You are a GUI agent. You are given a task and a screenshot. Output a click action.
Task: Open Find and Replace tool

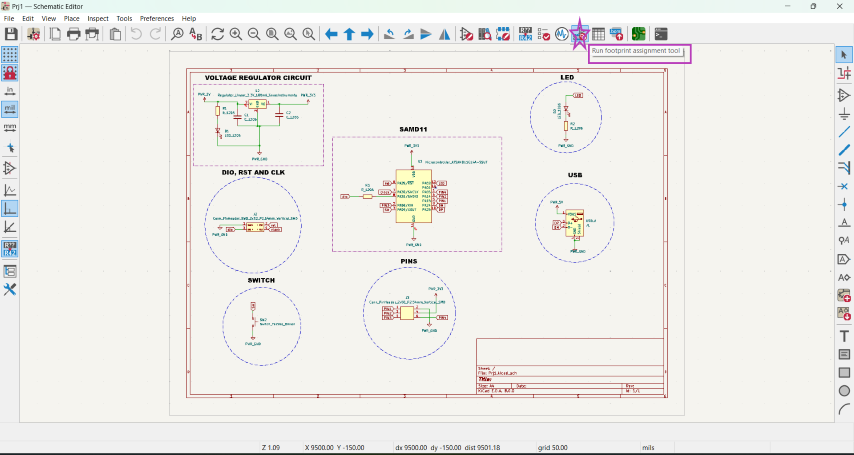pyautogui.click(x=196, y=34)
